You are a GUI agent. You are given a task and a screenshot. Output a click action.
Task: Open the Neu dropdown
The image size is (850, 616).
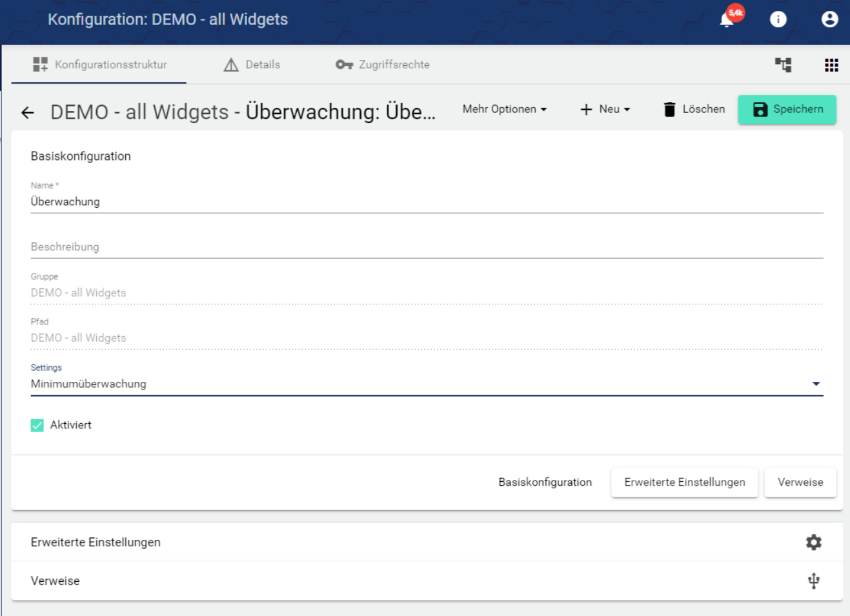click(x=605, y=109)
